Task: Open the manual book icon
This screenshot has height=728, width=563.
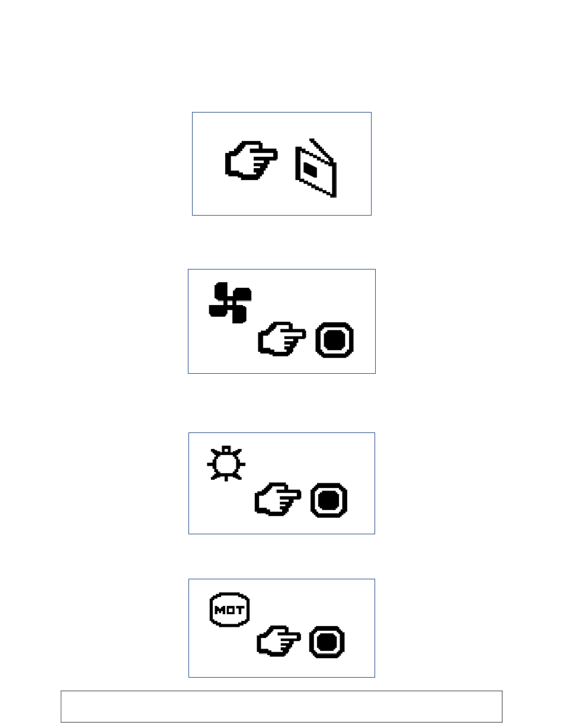Action: coord(316,168)
